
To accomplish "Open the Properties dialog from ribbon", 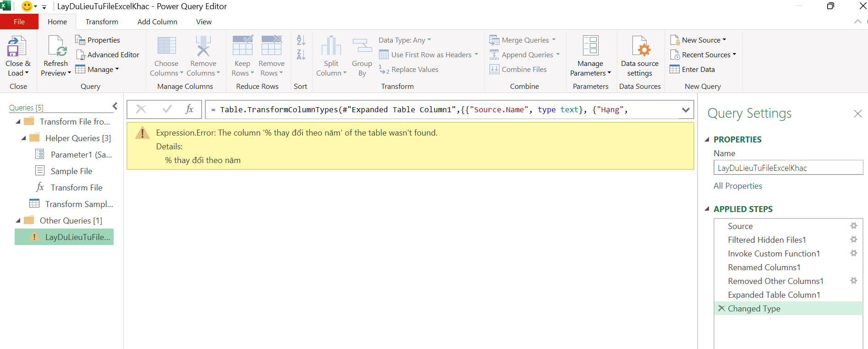I will [98, 40].
